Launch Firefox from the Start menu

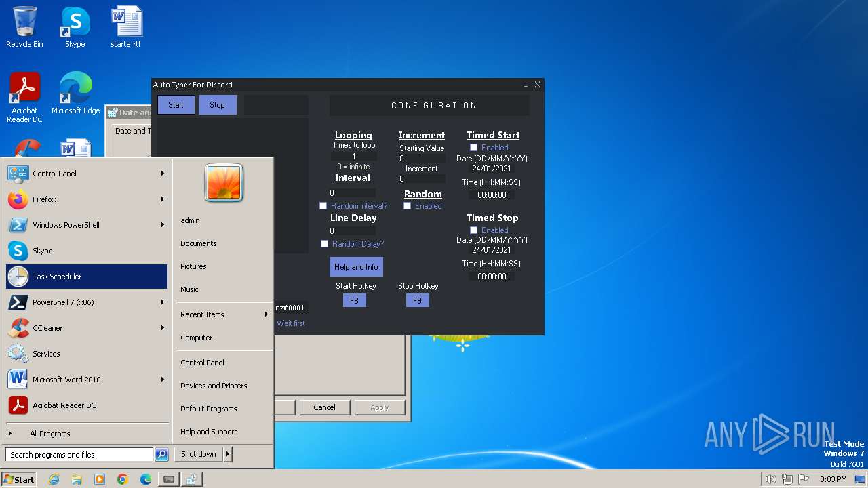[x=87, y=199]
